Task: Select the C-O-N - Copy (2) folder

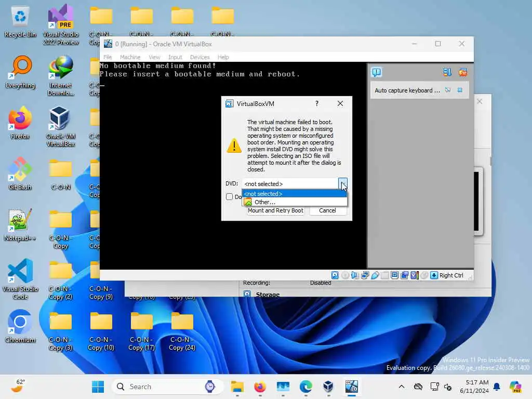Action: click(x=61, y=280)
